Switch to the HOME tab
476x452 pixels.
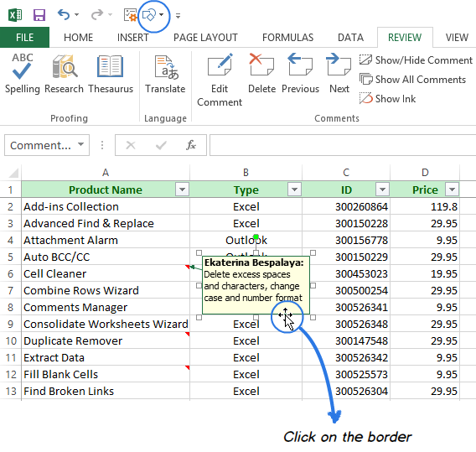78,38
